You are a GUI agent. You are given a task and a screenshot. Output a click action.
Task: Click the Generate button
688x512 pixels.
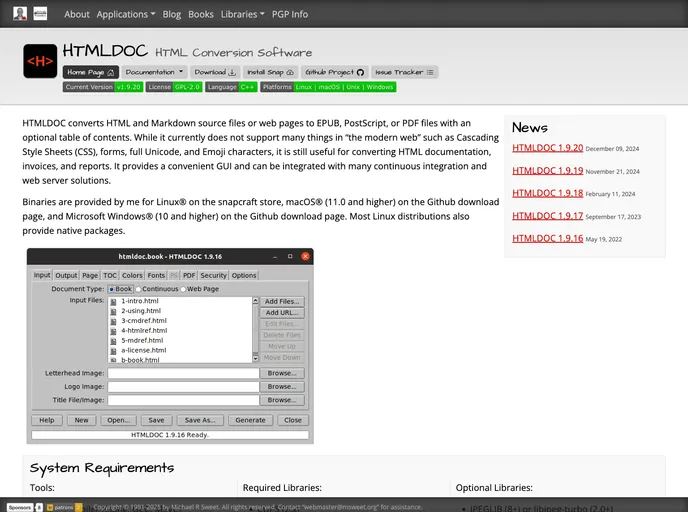pyautogui.click(x=250, y=420)
